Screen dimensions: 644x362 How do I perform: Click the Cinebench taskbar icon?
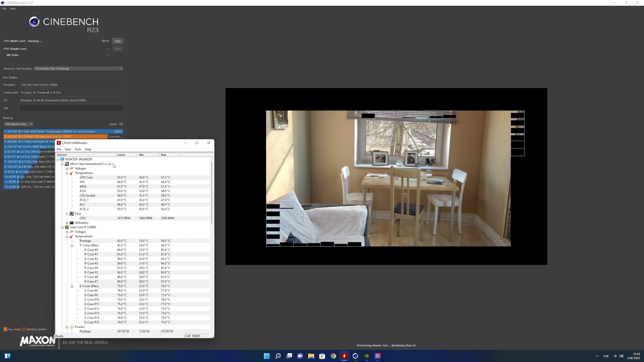355,356
